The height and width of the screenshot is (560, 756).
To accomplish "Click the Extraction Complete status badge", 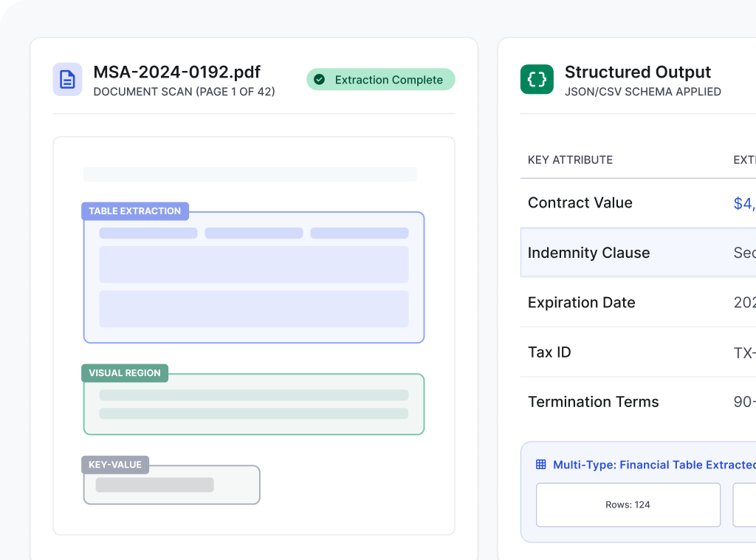I will tap(380, 80).
